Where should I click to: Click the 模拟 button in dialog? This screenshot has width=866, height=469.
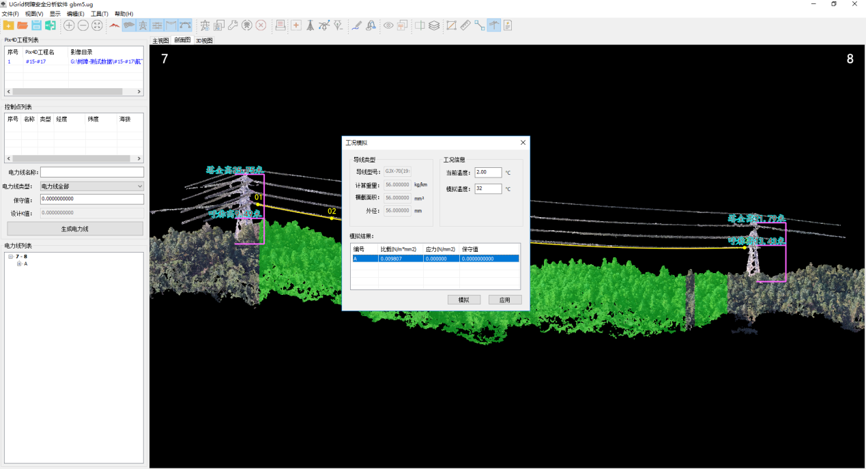[463, 300]
